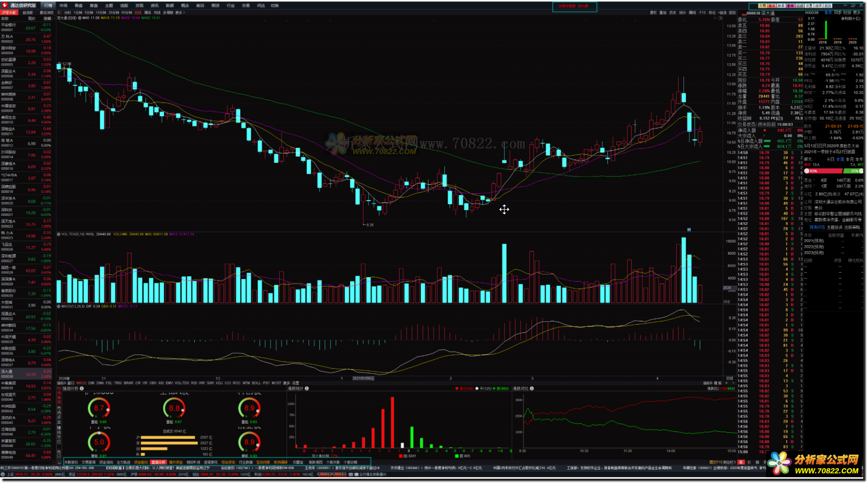Click the F10 company info button
Screen dimensions: 868x483
[703, 12]
